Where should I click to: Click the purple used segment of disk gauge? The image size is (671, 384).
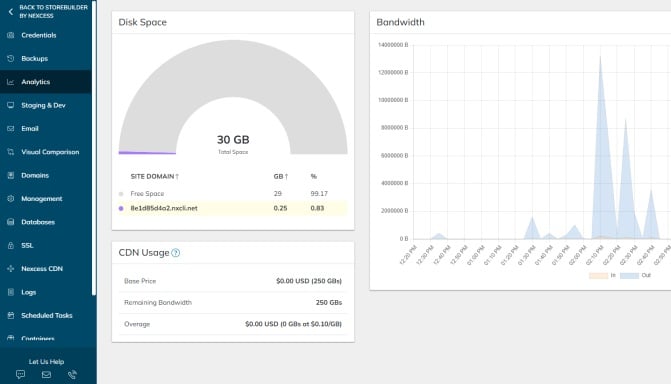pyautogui.click(x=147, y=152)
